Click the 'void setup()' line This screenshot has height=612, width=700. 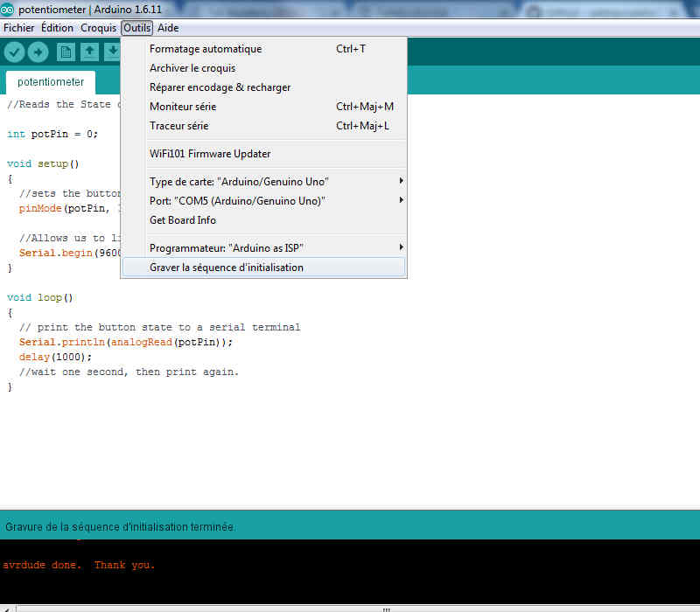point(43,163)
